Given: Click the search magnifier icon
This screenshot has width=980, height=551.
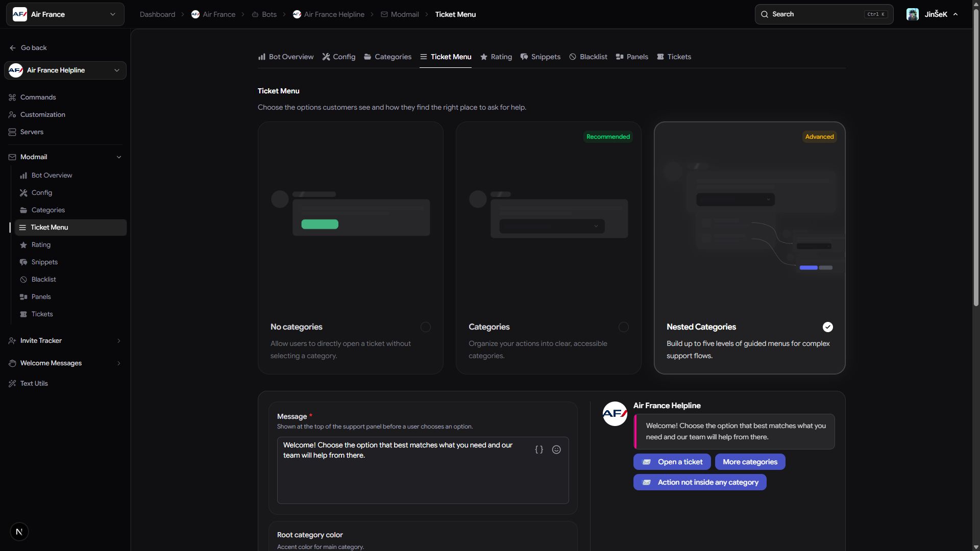Looking at the screenshot, I should pyautogui.click(x=765, y=14).
